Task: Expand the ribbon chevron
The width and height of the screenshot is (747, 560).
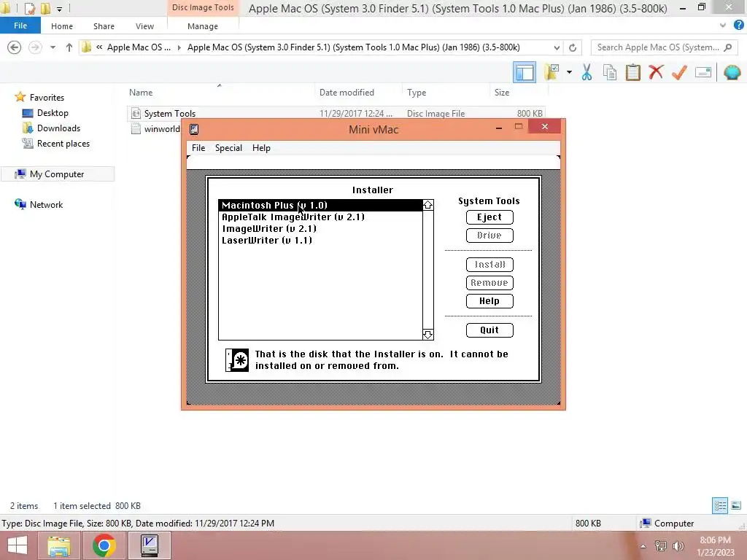Action: coord(723,26)
